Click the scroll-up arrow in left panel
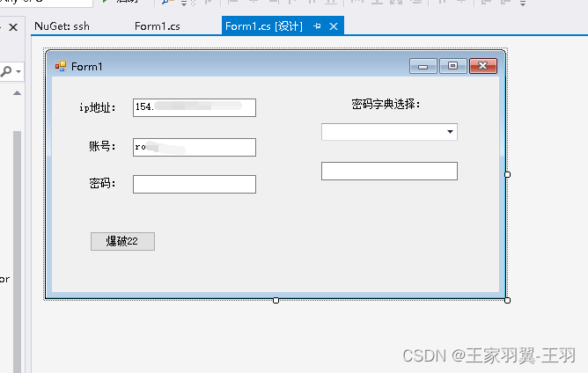This screenshot has width=588, height=373. [17, 93]
